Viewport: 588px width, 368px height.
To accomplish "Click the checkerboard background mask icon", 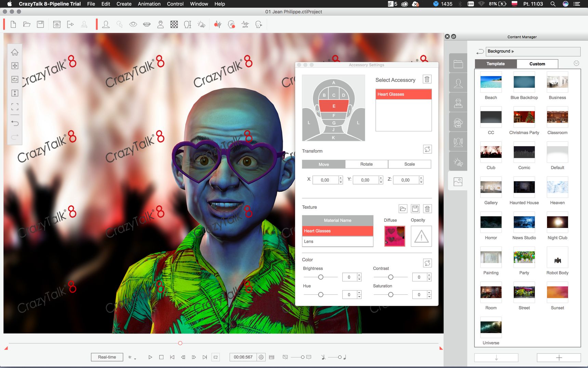I will [x=174, y=24].
